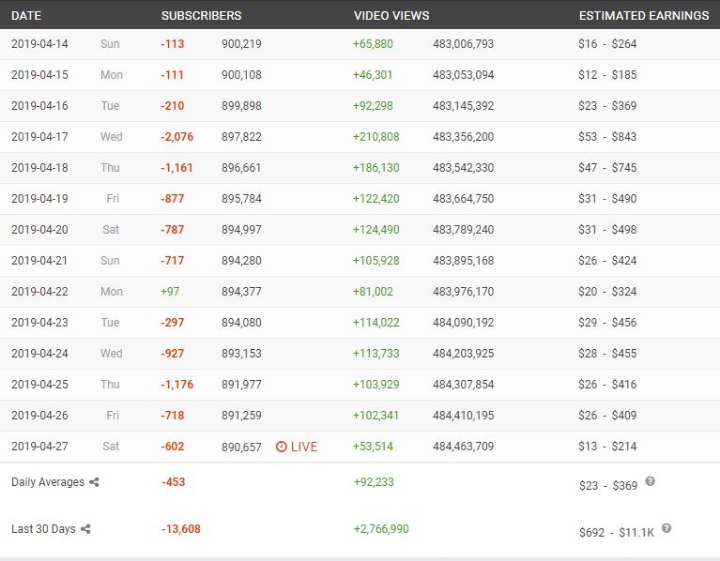720x561 pixels.
Task: Click the -13,608 subscribers total
Action: [180, 529]
